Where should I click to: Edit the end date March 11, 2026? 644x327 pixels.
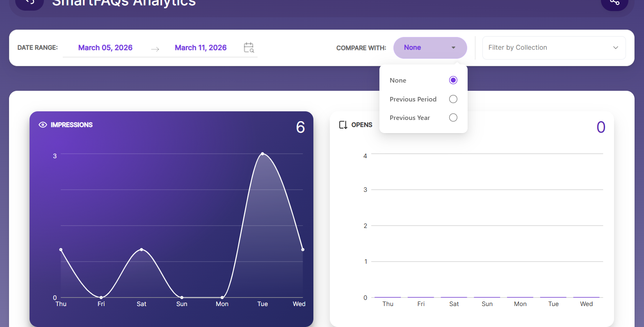(x=201, y=48)
